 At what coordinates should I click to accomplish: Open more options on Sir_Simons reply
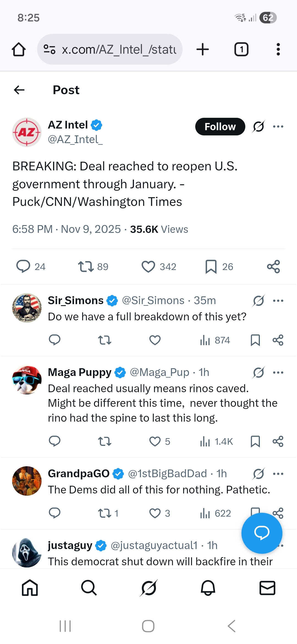pos(278,301)
